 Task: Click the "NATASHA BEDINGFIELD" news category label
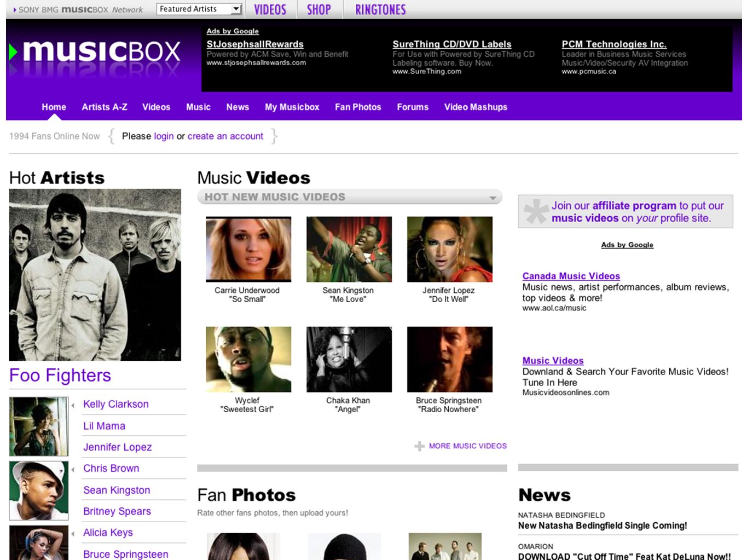tap(561, 515)
